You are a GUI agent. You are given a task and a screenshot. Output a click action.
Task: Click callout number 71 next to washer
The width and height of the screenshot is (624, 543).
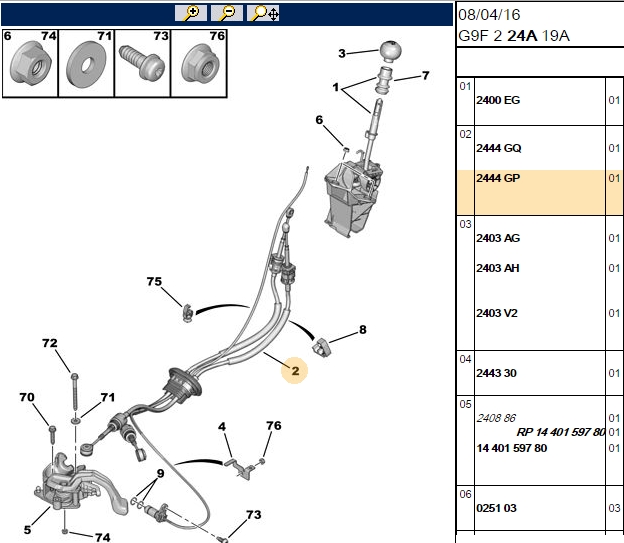[x=108, y=397]
